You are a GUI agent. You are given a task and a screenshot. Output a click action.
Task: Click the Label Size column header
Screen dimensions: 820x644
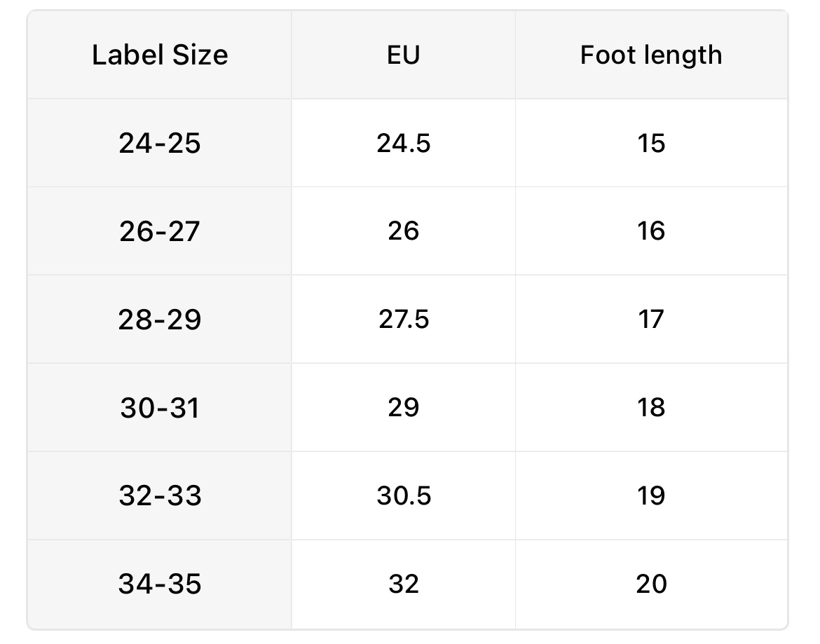pyautogui.click(x=160, y=55)
